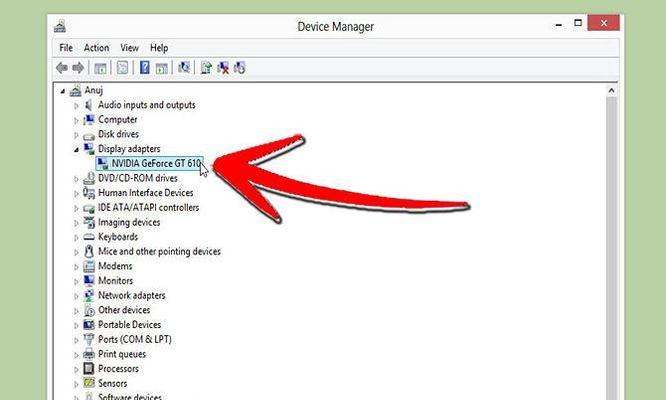
Task: Expand the Monitors node arrow
Action: [x=76, y=282]
